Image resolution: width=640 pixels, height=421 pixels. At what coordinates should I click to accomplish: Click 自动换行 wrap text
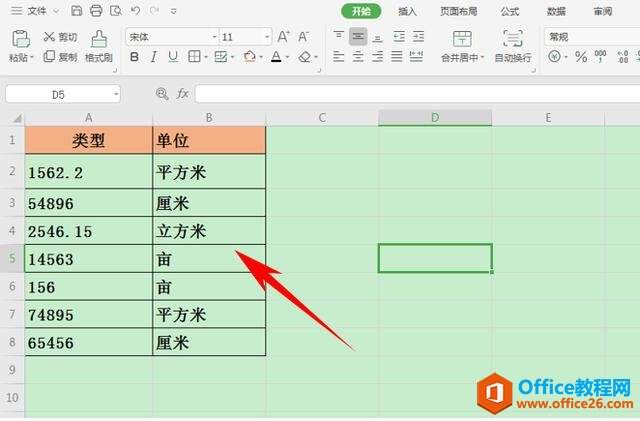pos(513,46)
